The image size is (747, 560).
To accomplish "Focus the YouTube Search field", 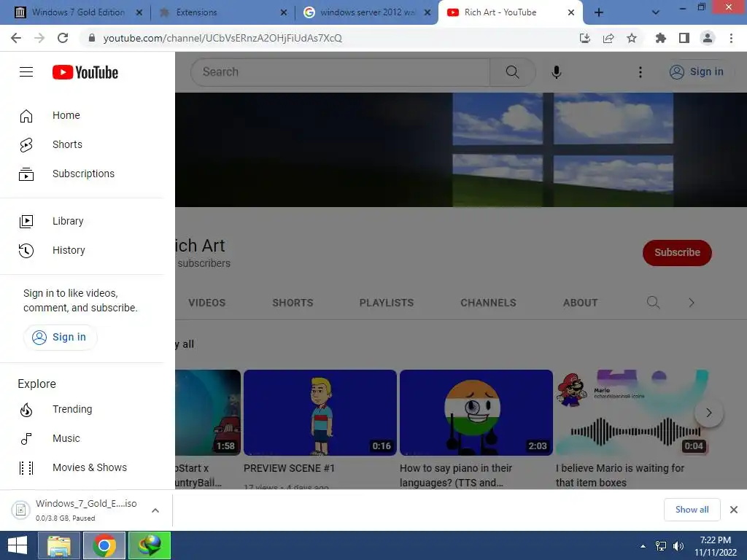I will 340,72.
